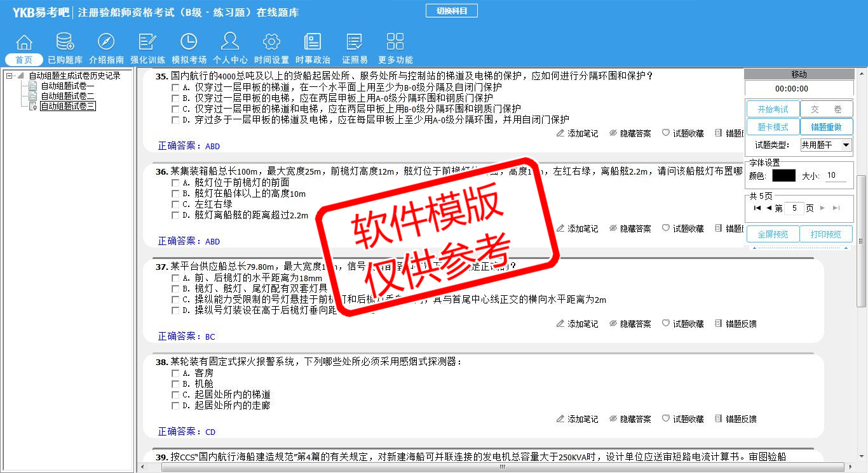This screenshot has height=473, width=868.
Task: Go to the 首页 tab
Action: pyautogui.click(x=24, y=60)
